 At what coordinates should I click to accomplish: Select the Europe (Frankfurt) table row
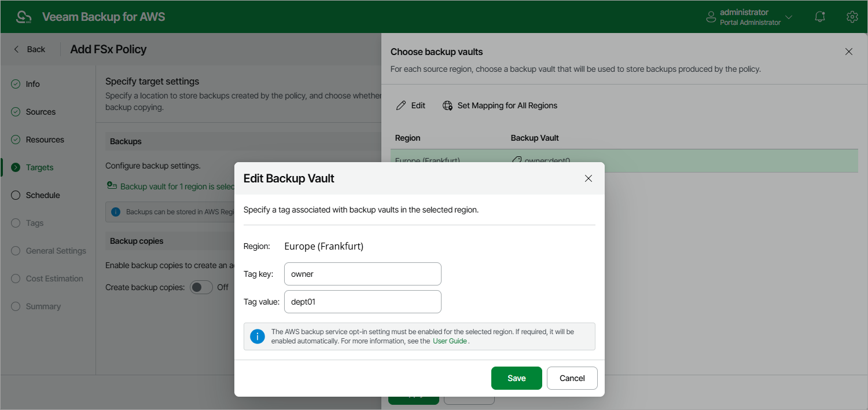coord(624,160)
